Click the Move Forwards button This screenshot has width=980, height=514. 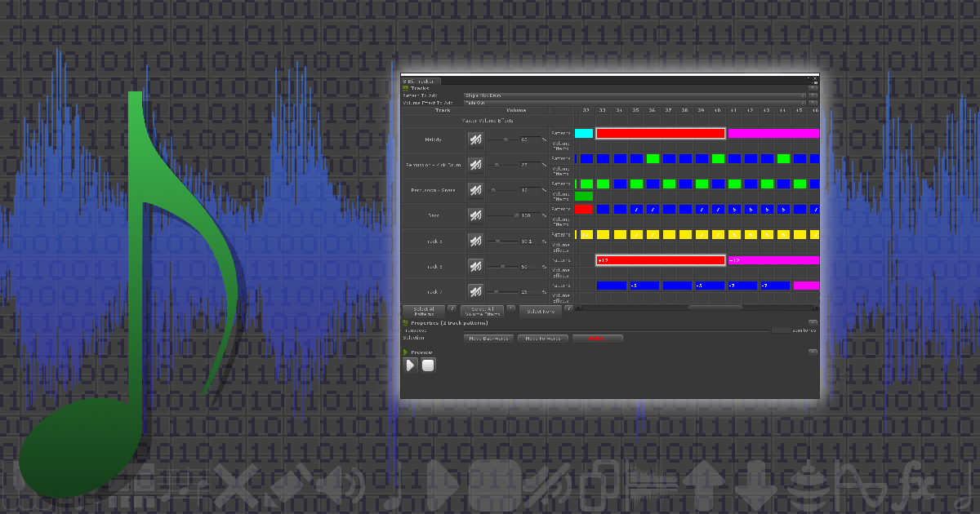542,339
